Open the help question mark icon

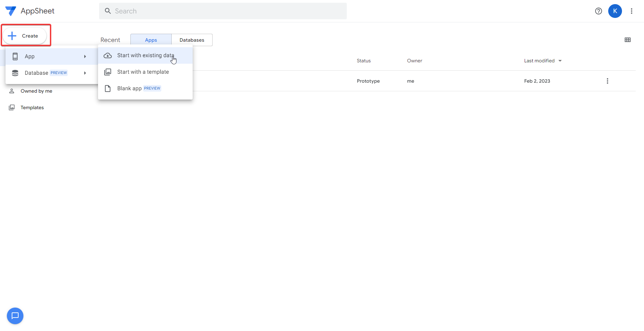click(x=599, y=11)
